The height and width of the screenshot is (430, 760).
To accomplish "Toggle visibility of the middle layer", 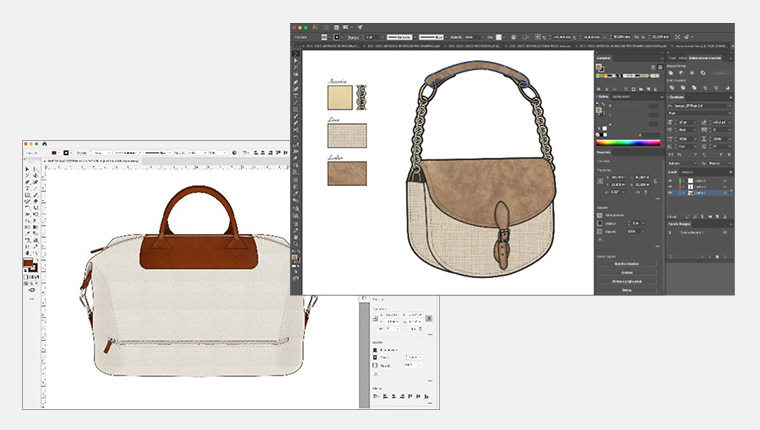I will (x=672, y=186).
